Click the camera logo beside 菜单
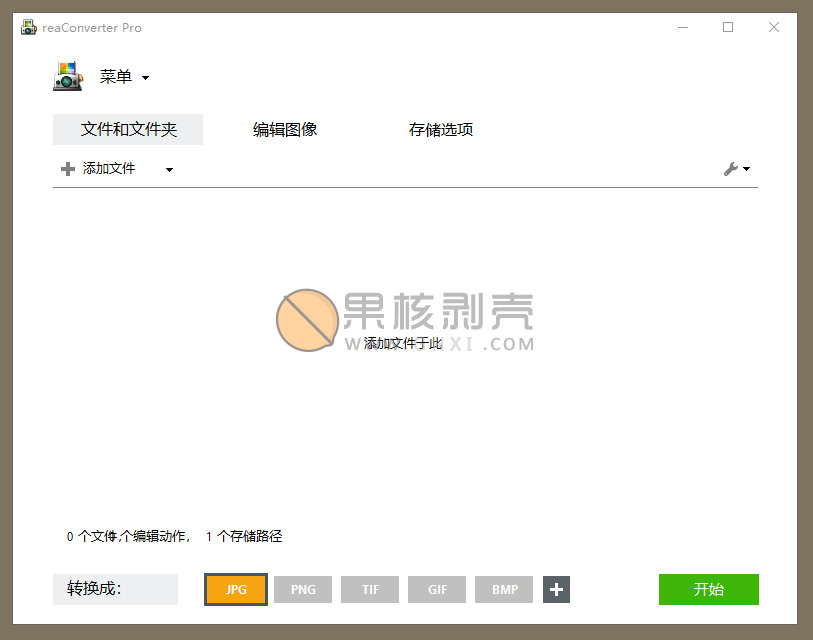 (x=68, y=77)
